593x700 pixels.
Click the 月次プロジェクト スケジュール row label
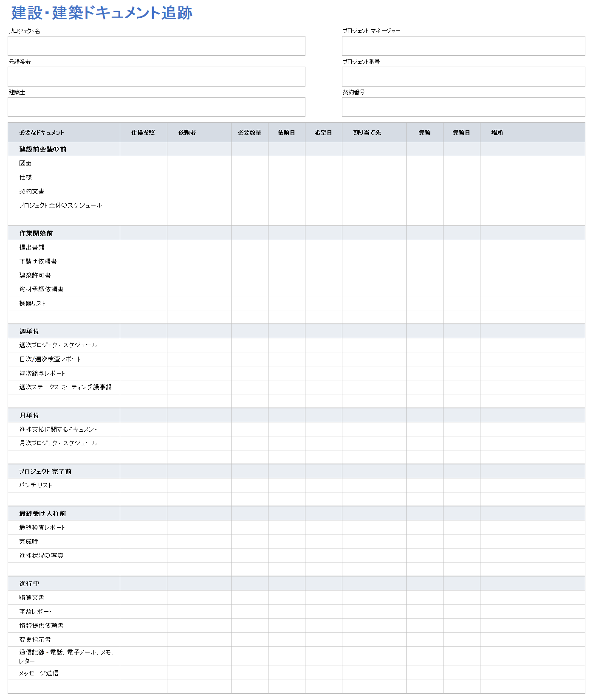[58, 443]
